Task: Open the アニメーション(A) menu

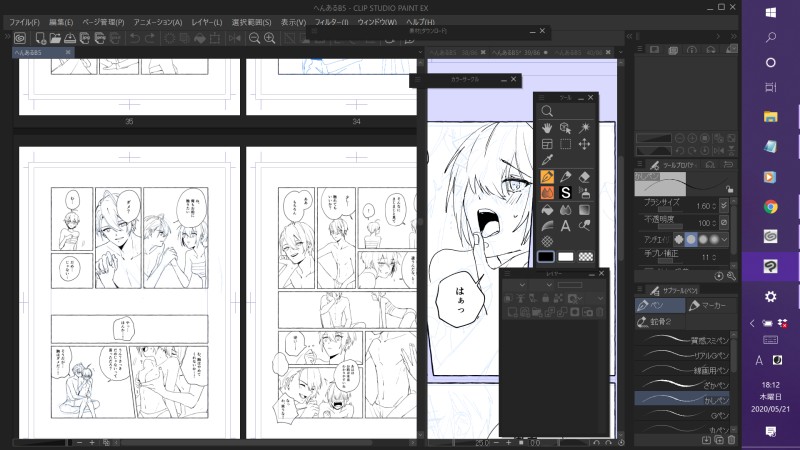Action: coord(158,22)
